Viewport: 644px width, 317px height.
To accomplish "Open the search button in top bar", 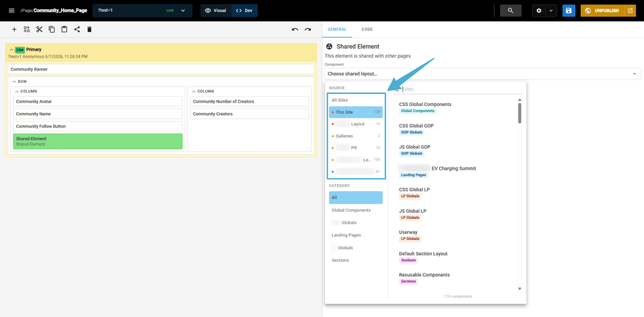I will tap(511, 11).
